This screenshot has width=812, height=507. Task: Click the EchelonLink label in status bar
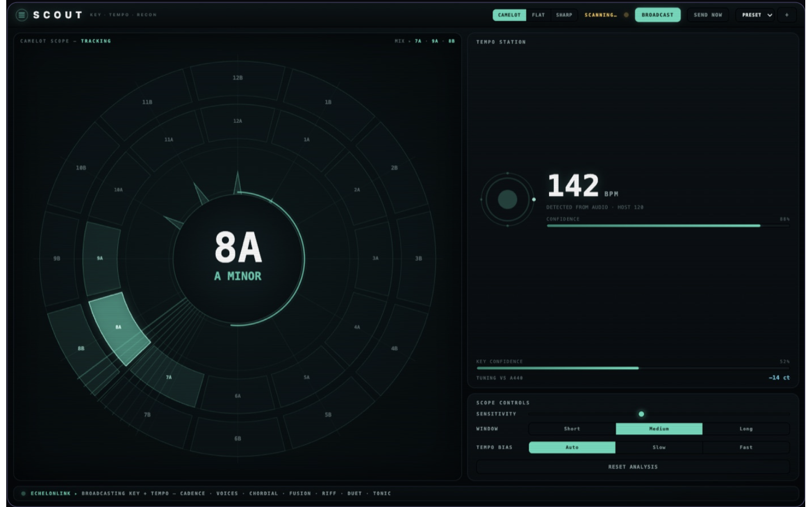point(50,494)
